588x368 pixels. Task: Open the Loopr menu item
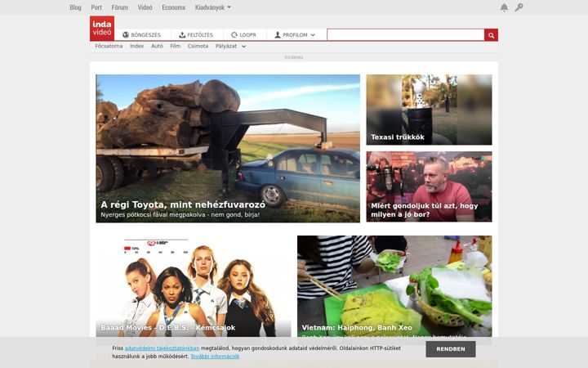point(243,35)
